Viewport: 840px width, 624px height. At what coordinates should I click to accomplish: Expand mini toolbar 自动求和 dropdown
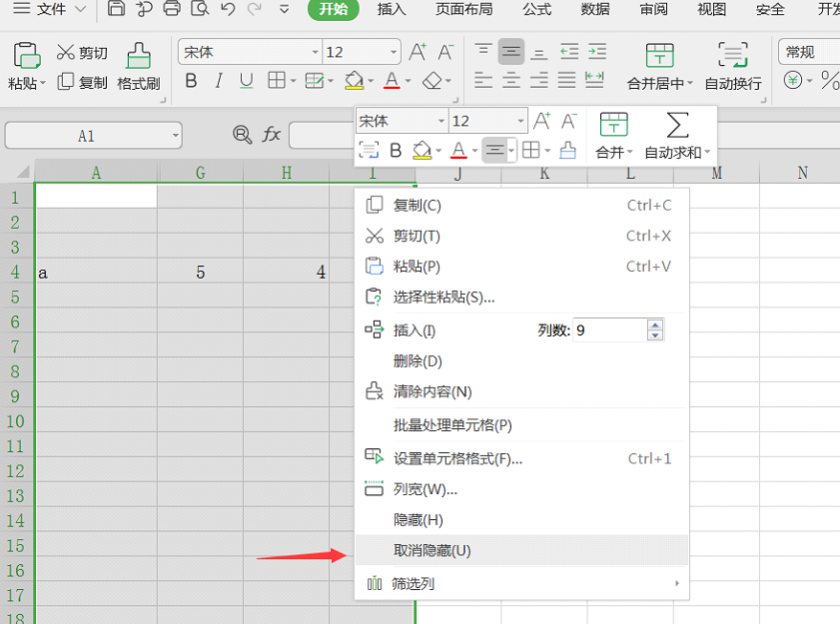pyautogui.click(x=707, y=153)
